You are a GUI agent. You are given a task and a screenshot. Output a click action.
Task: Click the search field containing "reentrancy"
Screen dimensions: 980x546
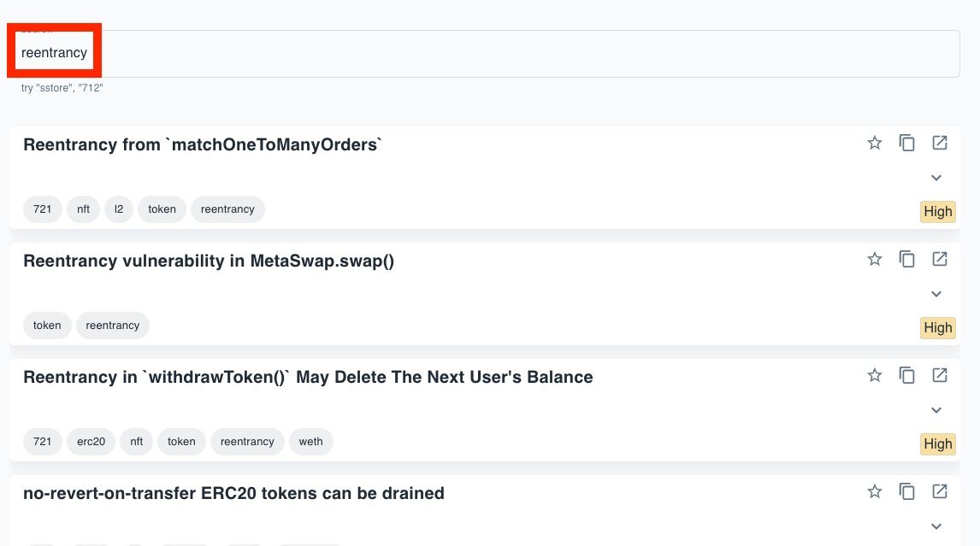487,53
